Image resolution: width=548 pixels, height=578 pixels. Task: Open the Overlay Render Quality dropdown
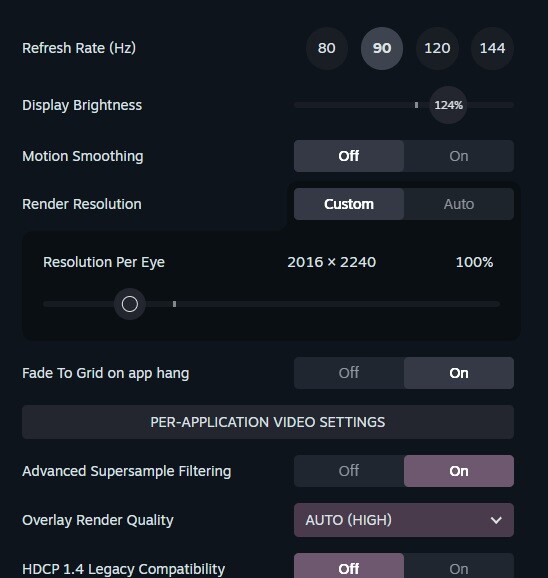(x=404, y=520)
